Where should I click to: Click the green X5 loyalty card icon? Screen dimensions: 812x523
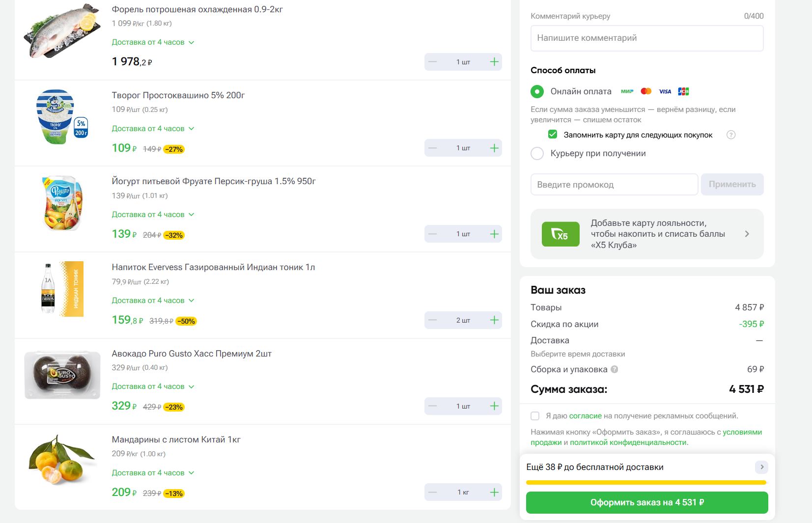[x=560, y=234]
